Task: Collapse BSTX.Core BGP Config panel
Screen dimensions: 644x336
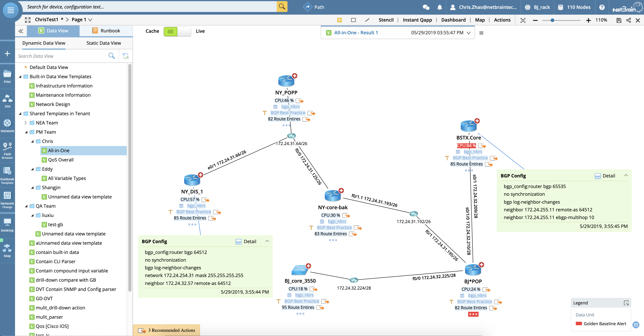Action: (626, 176)
